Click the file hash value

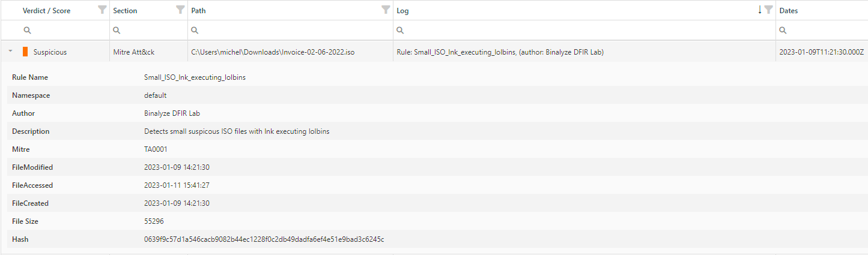[264, 239]
